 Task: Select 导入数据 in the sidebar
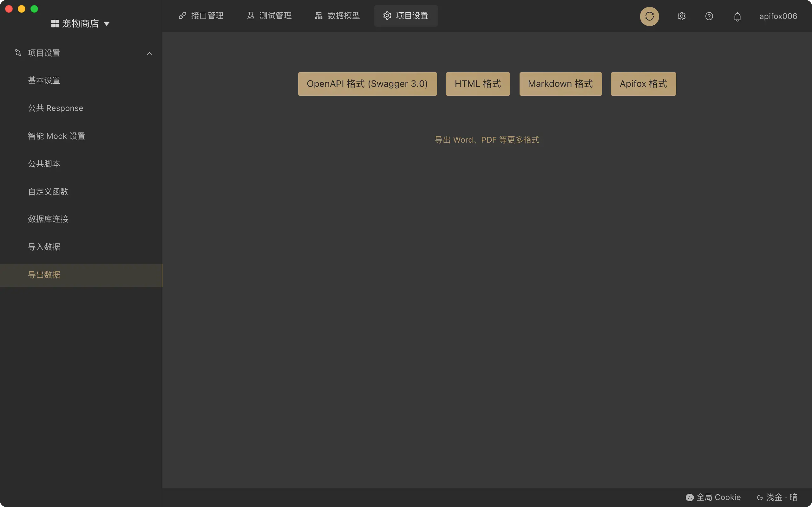tap(44, 247)
